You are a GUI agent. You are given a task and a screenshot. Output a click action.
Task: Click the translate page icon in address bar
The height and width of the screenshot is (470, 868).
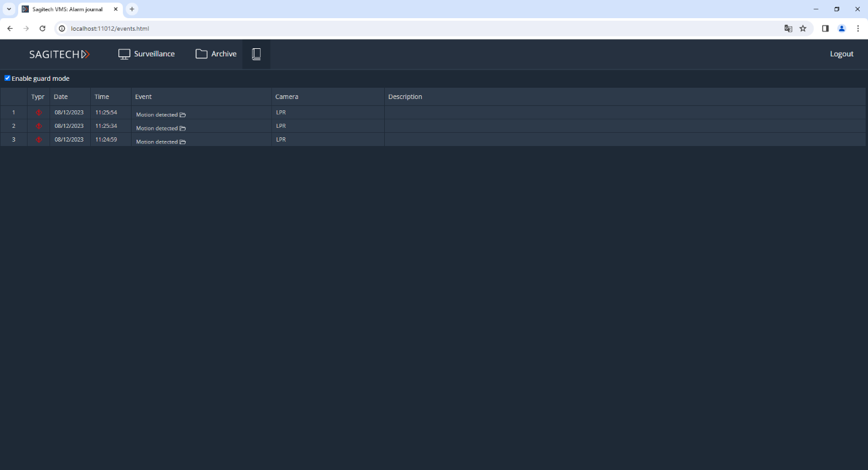point(788,28)
